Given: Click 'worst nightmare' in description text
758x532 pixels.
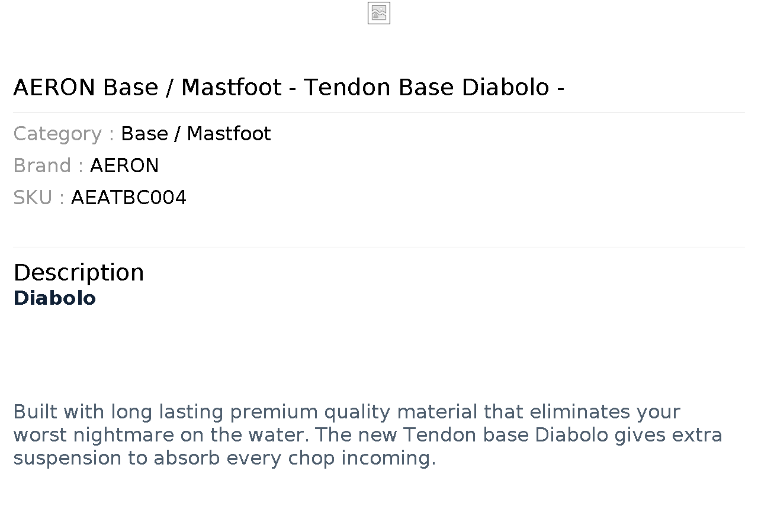Looking at the screenshot, I should [x=94, y=435].
